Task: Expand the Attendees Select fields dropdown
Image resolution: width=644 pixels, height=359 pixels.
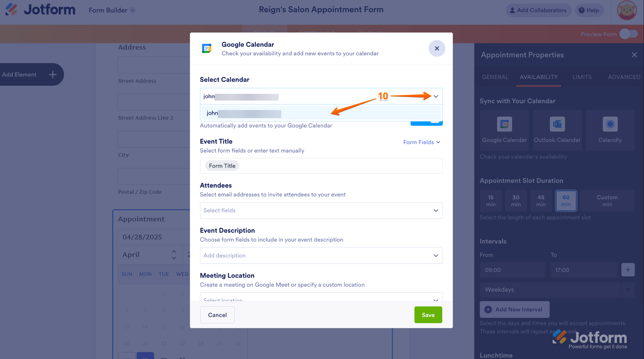Action: (321, 211)
